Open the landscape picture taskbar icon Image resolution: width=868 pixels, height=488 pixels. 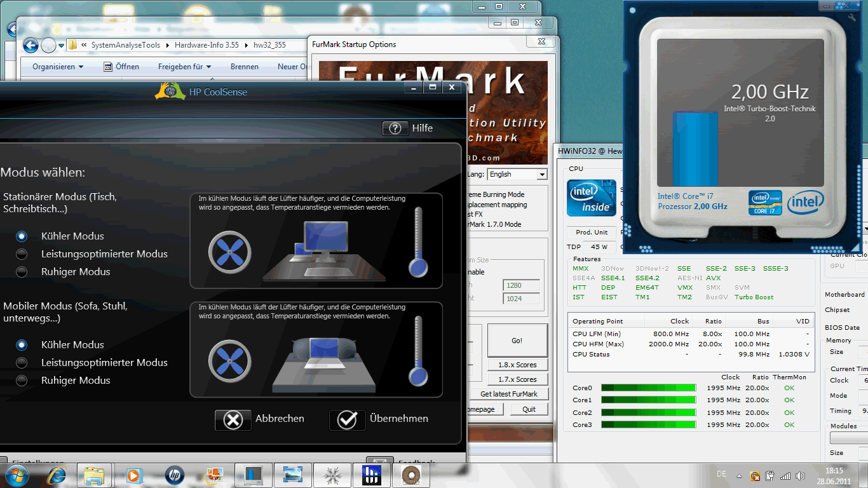292,475
